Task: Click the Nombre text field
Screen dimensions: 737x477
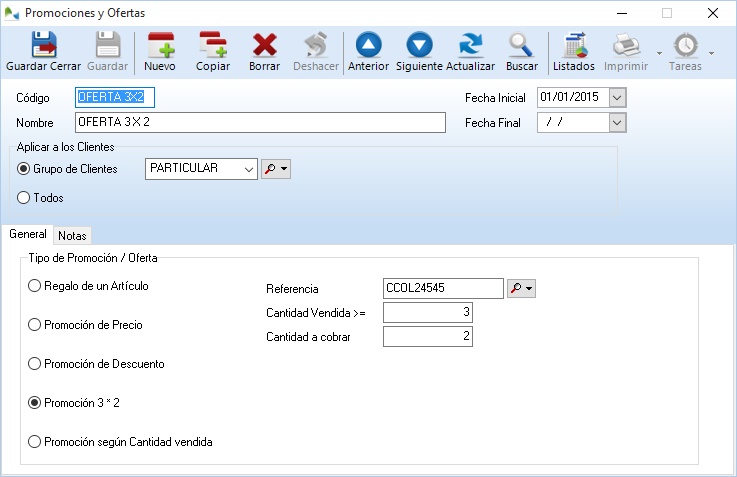Action: [x=260, y=123]
